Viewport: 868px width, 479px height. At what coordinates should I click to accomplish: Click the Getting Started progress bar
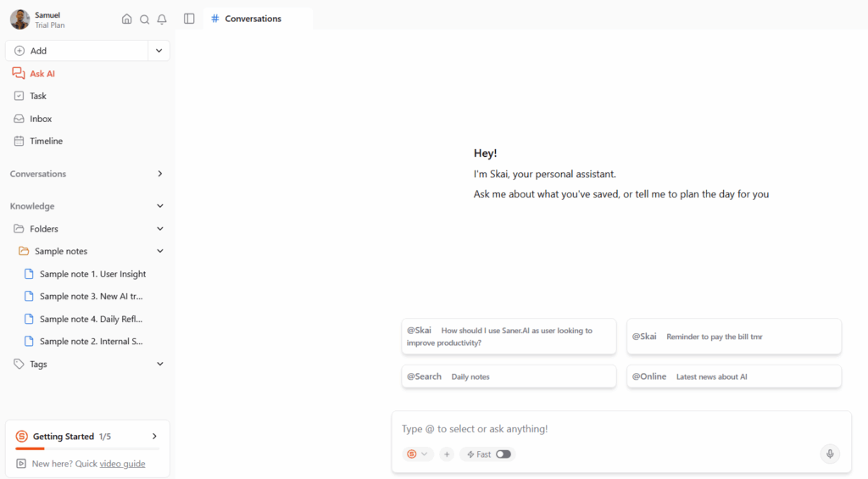click(x=75, y=448)
